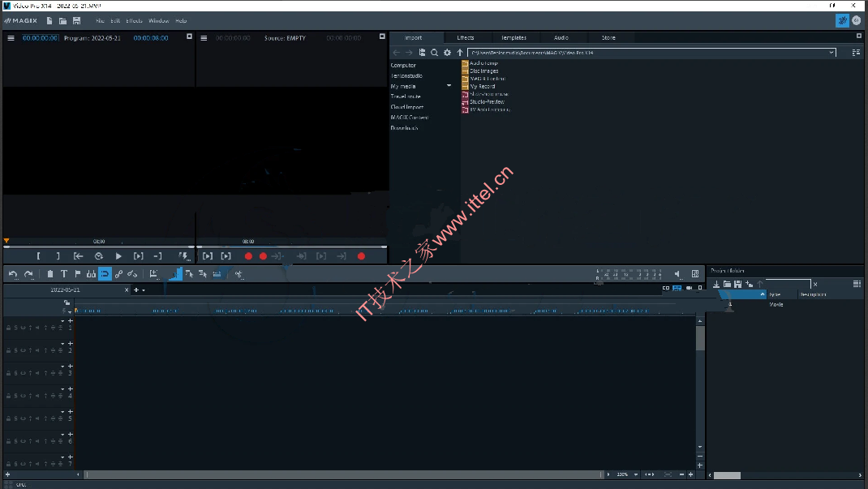The image size is (868, 489).
Task: Click the magnet snapping icon
Action: [x=105, y=274]
